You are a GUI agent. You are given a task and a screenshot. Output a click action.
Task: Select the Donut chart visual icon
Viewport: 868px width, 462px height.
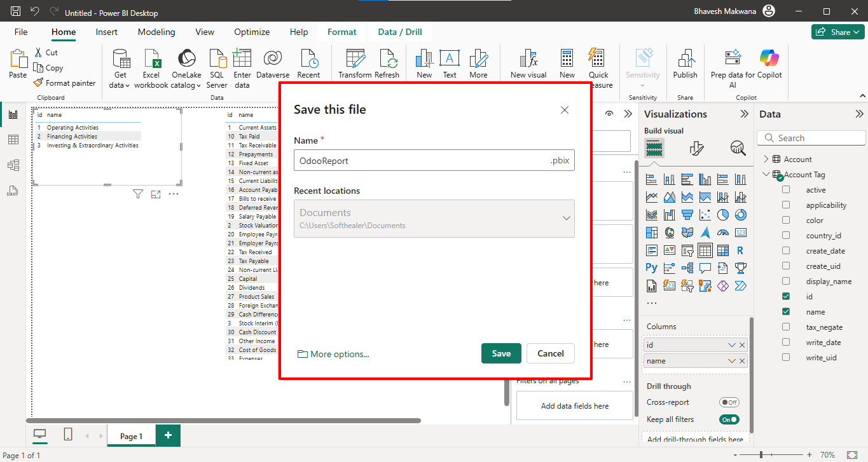740,215
